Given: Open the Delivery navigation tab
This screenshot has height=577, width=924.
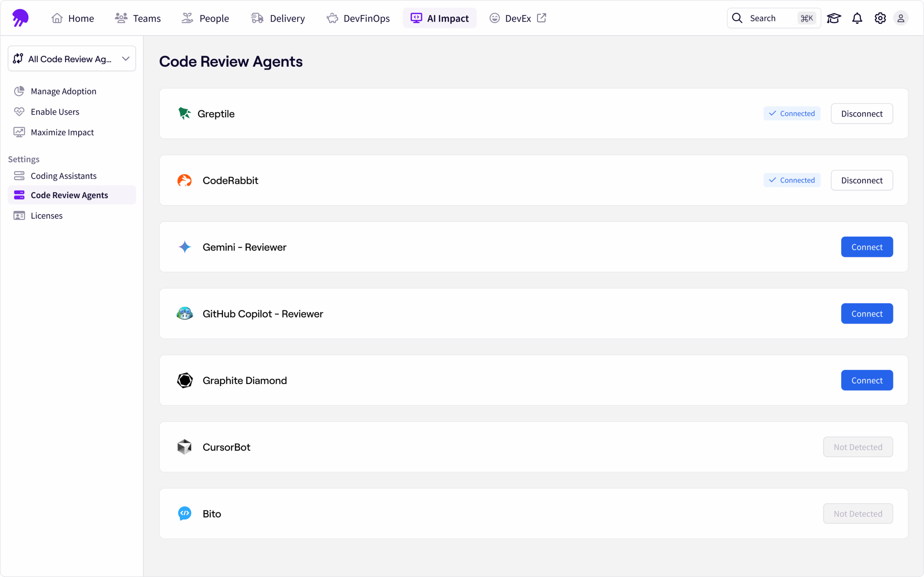Looking at the screenshot, I should tap(278, 18).
